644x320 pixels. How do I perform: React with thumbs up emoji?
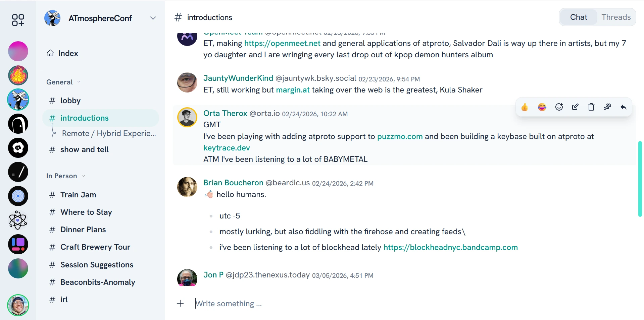coord(525,107)
